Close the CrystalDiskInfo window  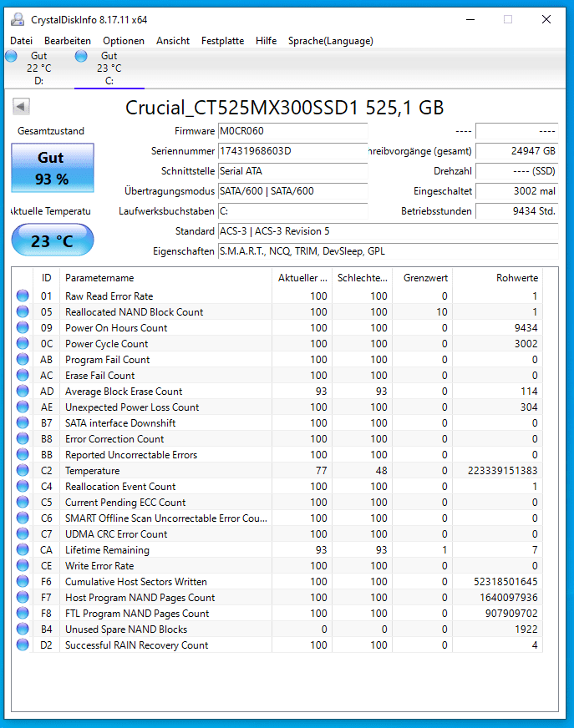point(546,19)
